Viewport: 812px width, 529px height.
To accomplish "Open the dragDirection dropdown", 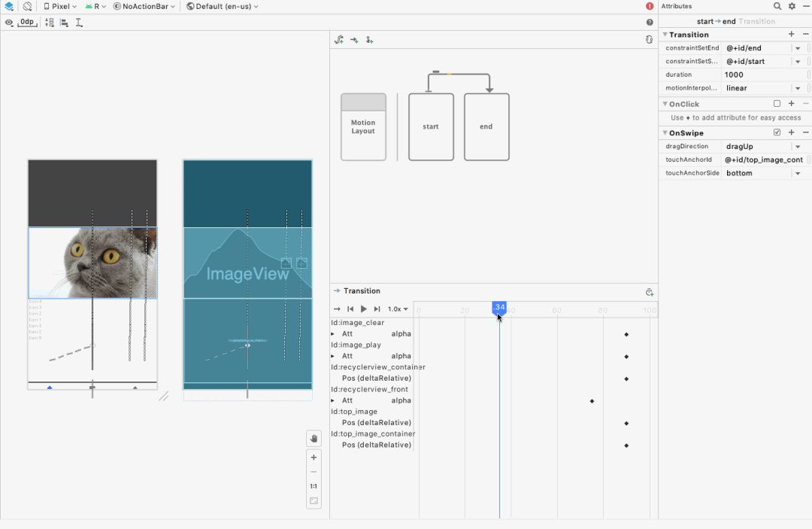I will tap(798, 147).
